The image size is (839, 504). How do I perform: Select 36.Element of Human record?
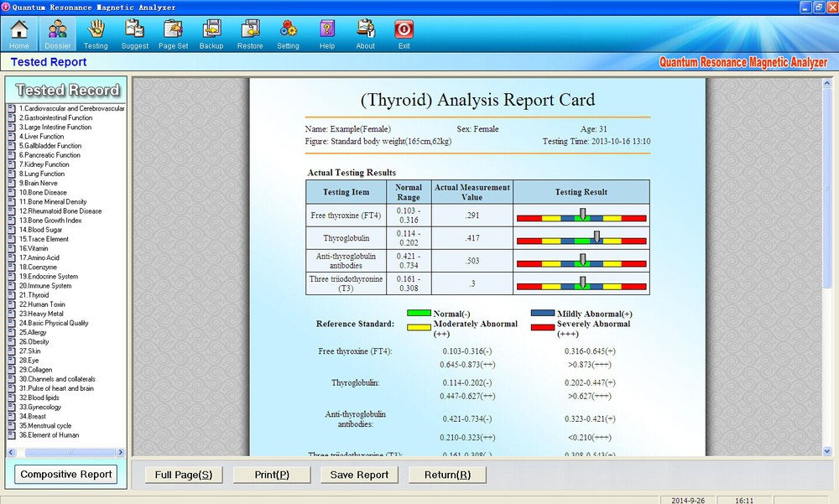[49, 435]
